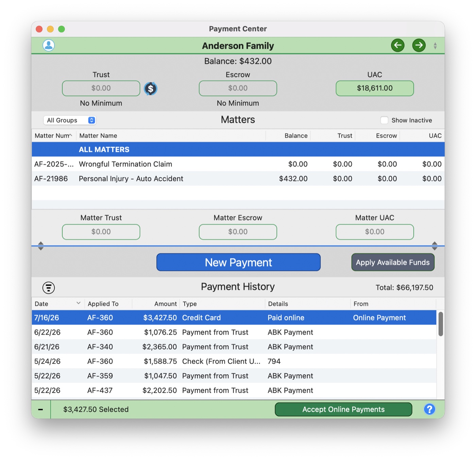Image resolution: width=476 pixels, height=460 pixels.
Task: Click the minus remove payment button
Action: point(41,409)
